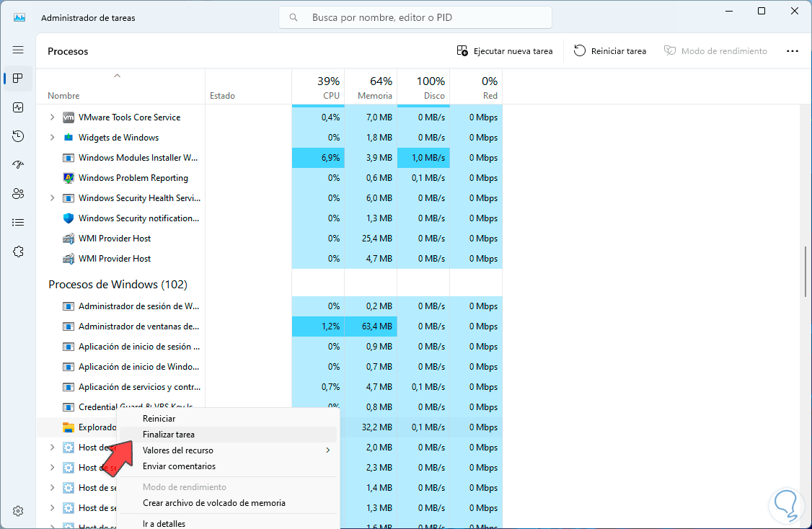Open the Performance page in sidebar
This screenshot has height=529, width=812.
tap(18, 107)
